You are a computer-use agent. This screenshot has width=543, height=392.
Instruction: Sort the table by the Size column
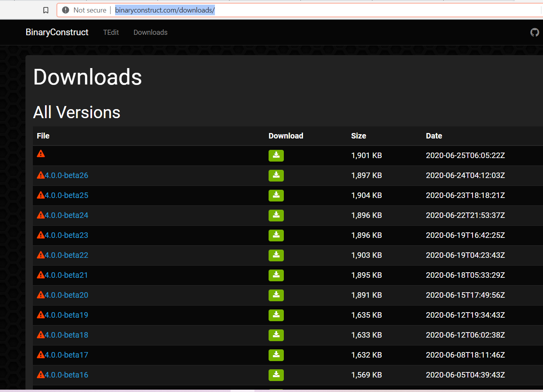[x=358, y=136]
